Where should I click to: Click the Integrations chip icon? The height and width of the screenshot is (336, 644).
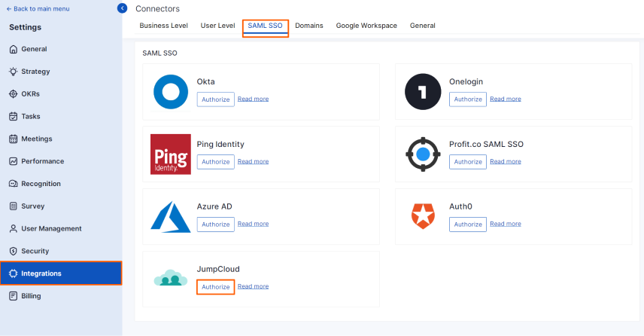click(13, 273)
